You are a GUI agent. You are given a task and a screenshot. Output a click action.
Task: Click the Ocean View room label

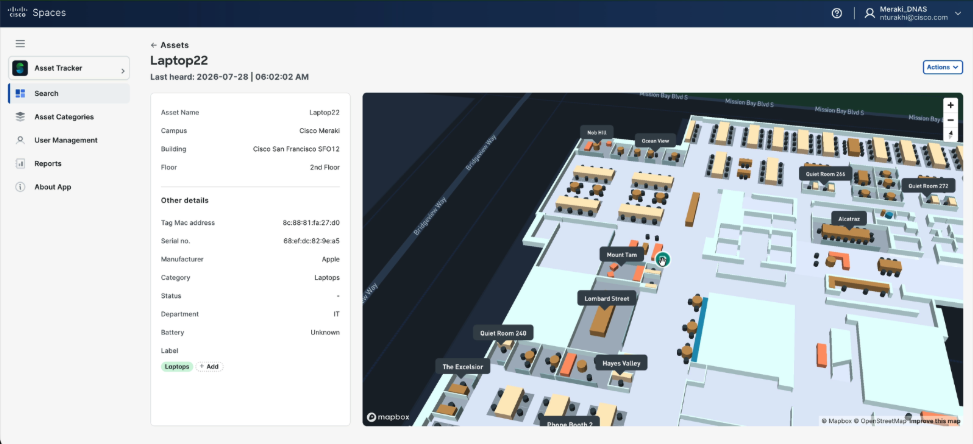[x=655, y=141]
